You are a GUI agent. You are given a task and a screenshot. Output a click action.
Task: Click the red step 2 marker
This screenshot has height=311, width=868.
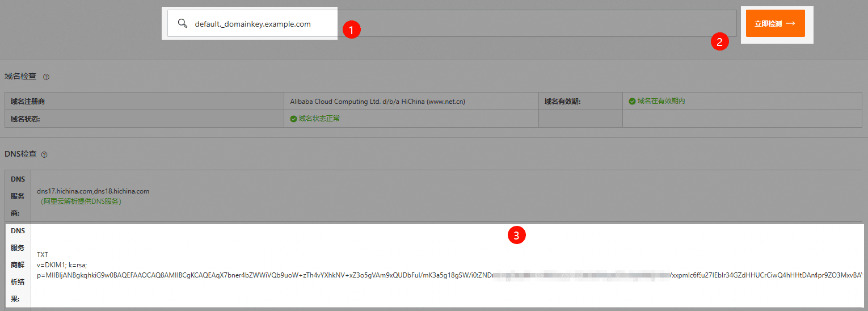click(720, 42)
